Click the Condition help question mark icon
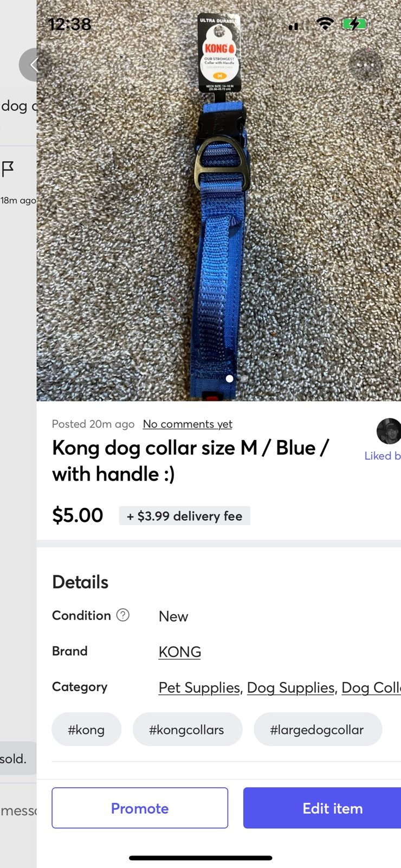The image size is (401, 868). point(123,615)
